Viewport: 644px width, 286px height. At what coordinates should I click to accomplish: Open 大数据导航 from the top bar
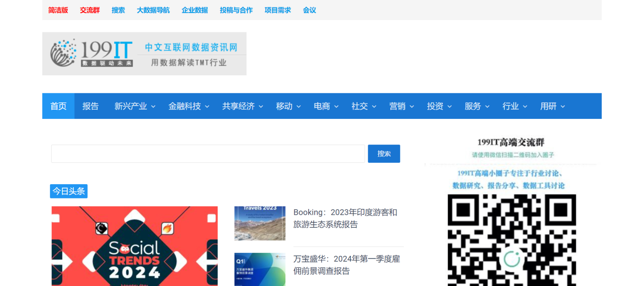point(153,10)
